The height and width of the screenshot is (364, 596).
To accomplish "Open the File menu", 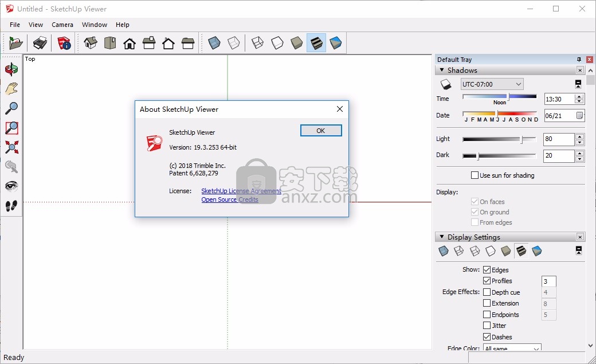I will point(15,25).
